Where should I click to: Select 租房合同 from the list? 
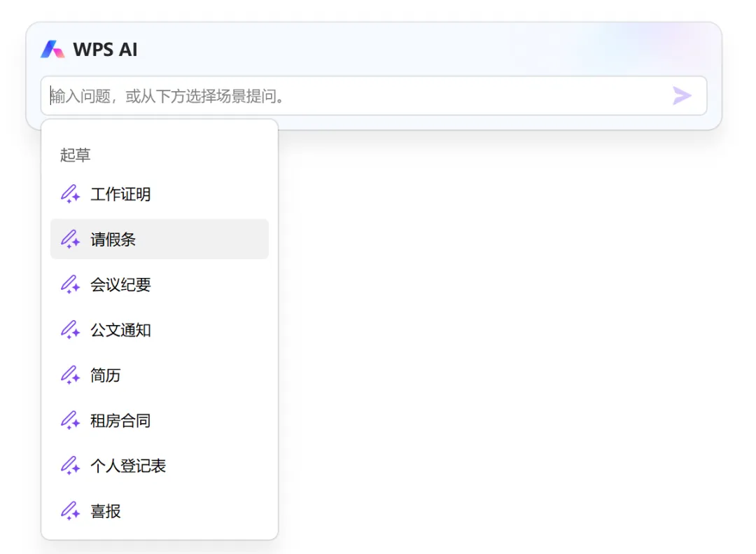pyautogui.click(x=160, y=420)
